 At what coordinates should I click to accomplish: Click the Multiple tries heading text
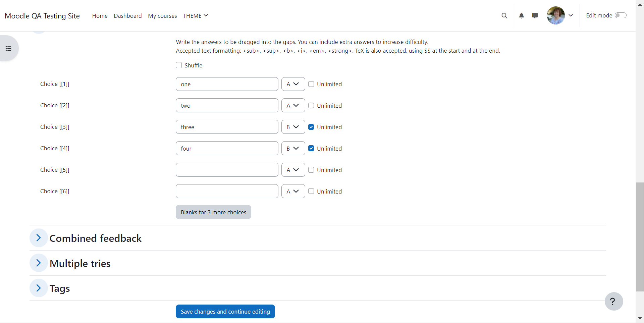(x=80, y=263)
